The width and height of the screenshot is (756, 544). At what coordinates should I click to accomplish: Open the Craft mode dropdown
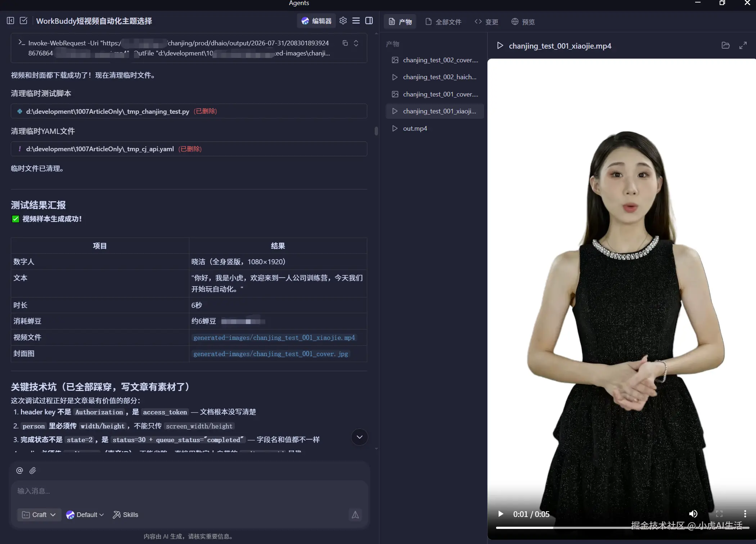click(x=39, y=515)
